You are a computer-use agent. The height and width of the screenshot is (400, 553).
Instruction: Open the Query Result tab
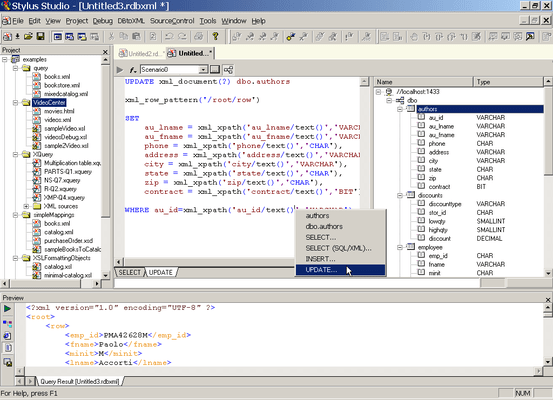pos(79,381)
